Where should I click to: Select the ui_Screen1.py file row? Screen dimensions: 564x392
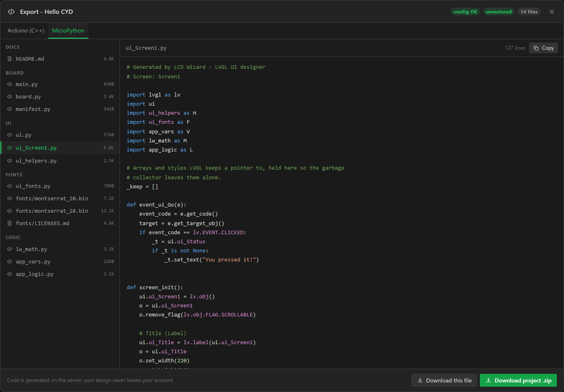tap(60, 148)
